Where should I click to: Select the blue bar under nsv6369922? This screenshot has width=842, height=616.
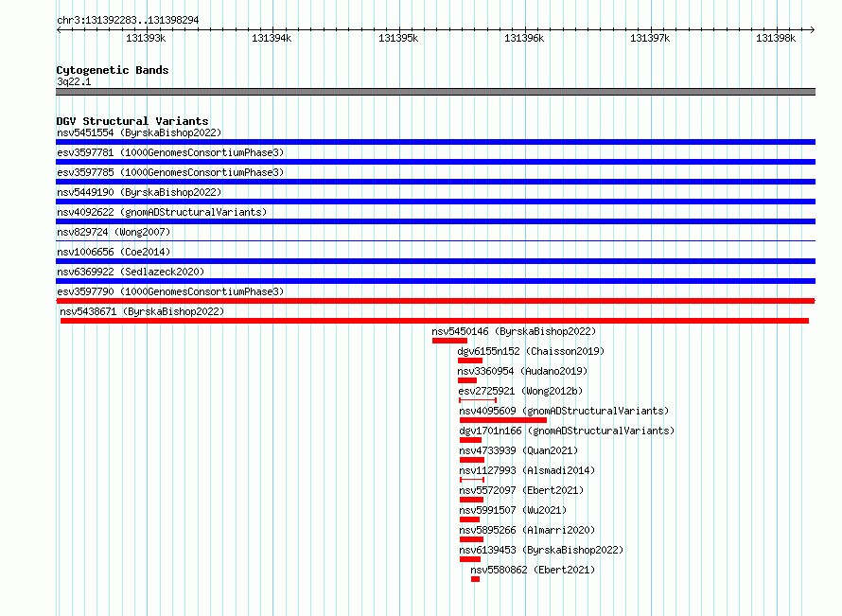point(435,281)
